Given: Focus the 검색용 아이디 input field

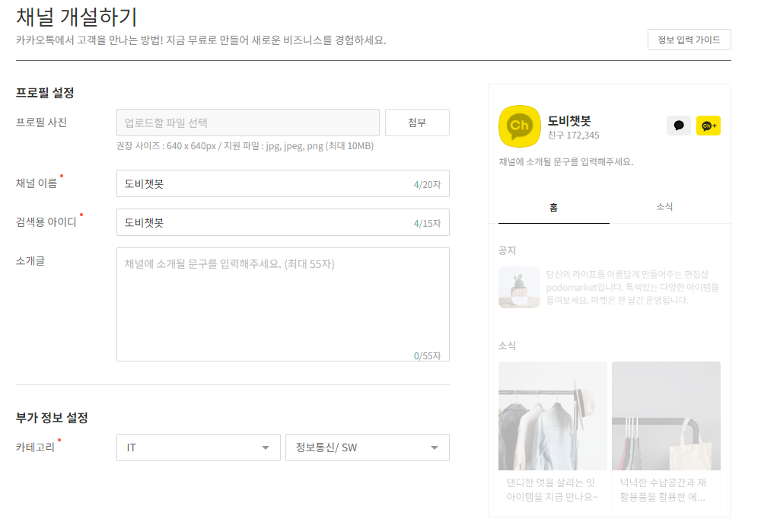Looking at the screenshot, I should pyautogui.click(x=283, y=222).
